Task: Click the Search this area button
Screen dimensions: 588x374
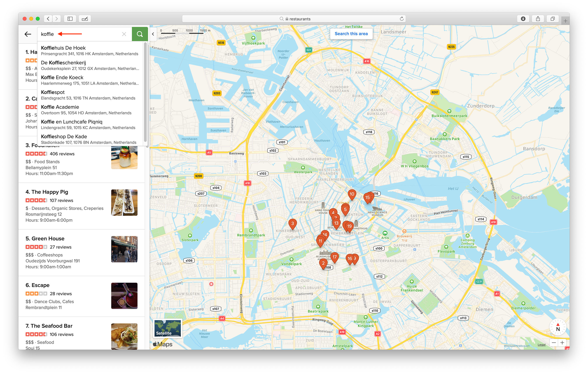Action: tap(351, 34)
